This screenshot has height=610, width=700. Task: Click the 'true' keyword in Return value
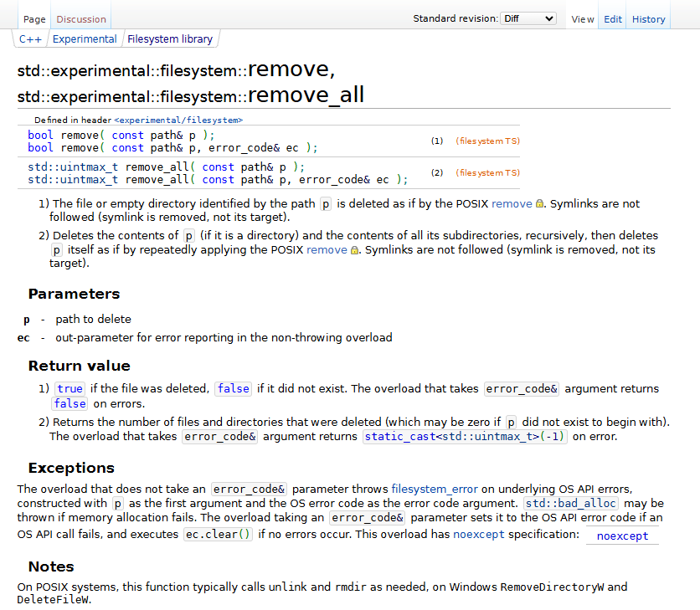pyautogui.click(x=69, y=388)
